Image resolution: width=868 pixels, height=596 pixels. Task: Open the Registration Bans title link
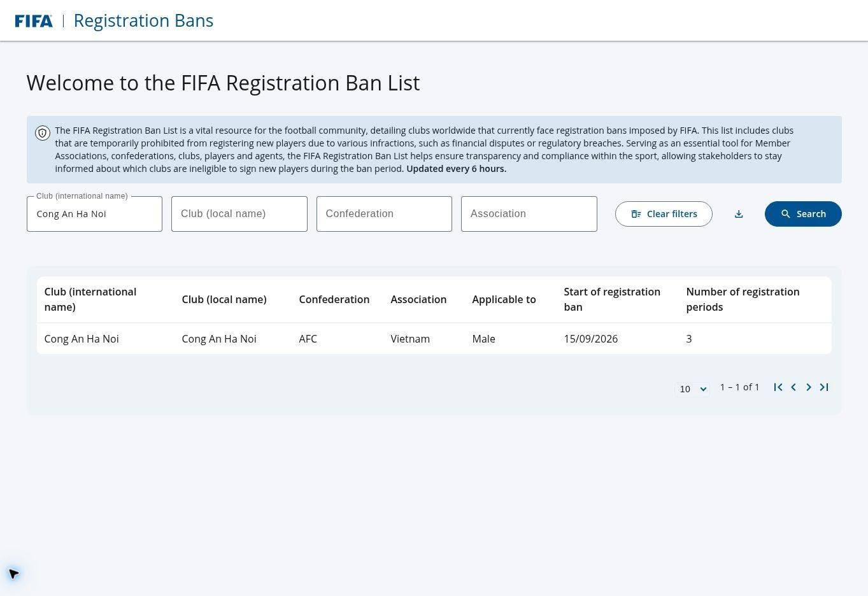[143, 20]
